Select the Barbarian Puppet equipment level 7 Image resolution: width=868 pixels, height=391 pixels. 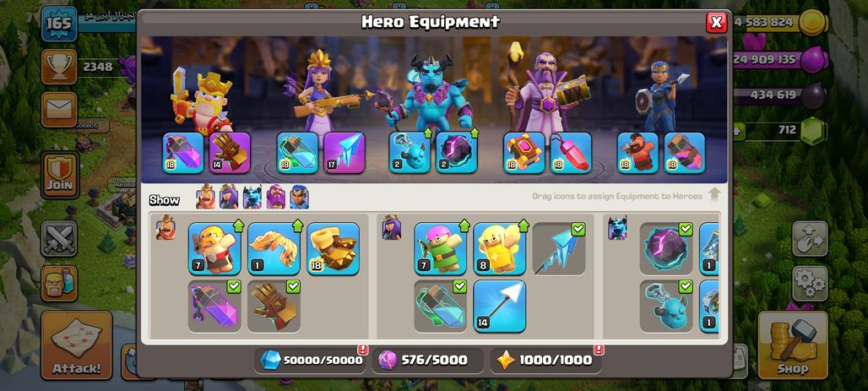tap(214, 248)
